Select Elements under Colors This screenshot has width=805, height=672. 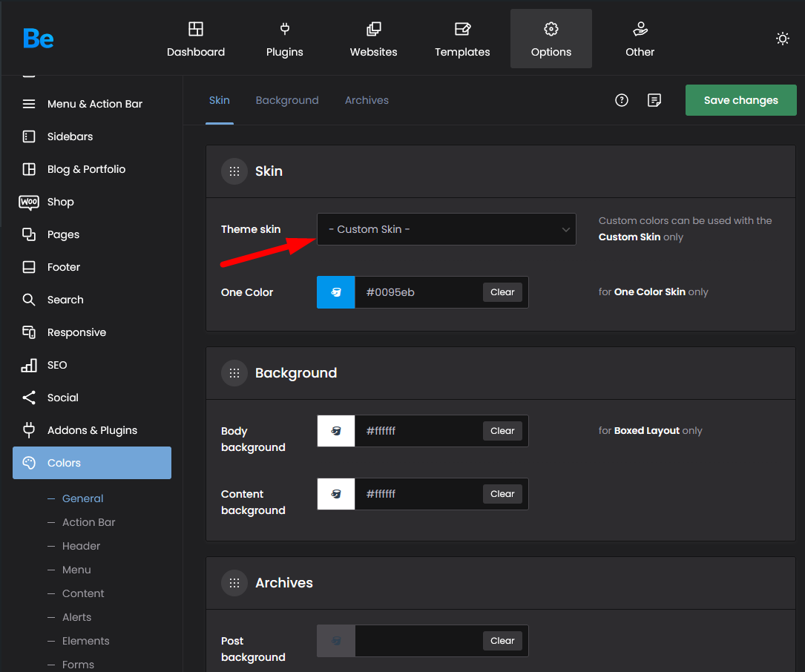click(x=86, y=641)
